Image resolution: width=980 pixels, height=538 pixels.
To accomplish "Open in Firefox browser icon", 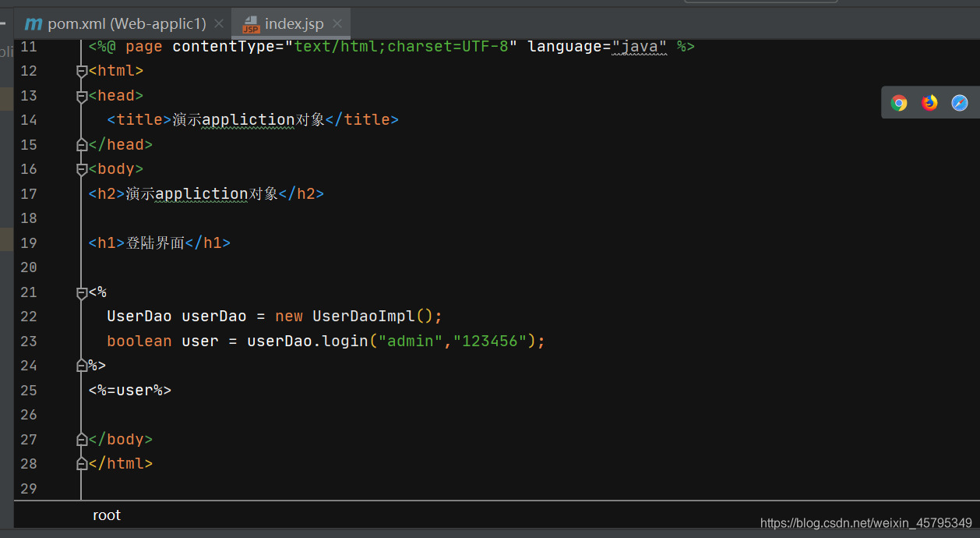I will (929, 103).
